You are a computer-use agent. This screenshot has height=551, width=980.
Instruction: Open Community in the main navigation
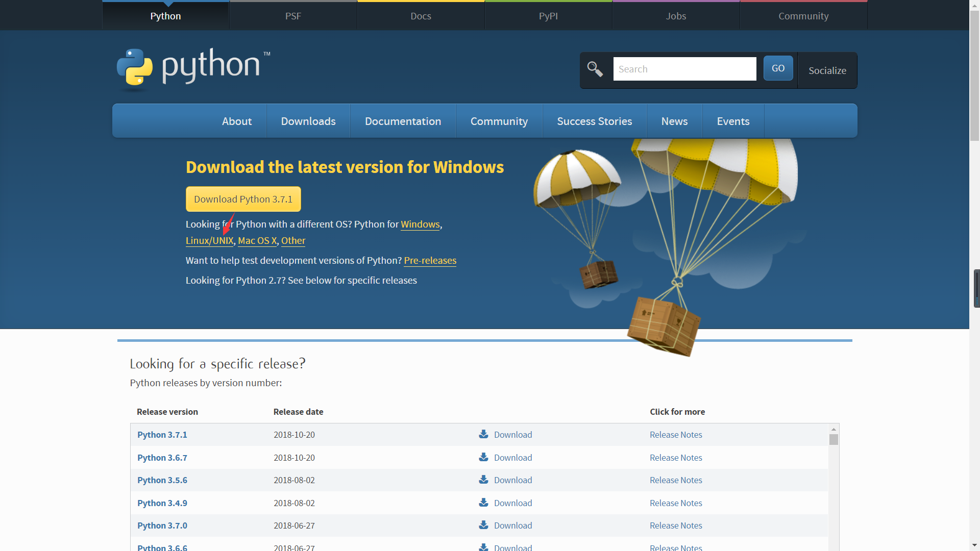[499, 121]
